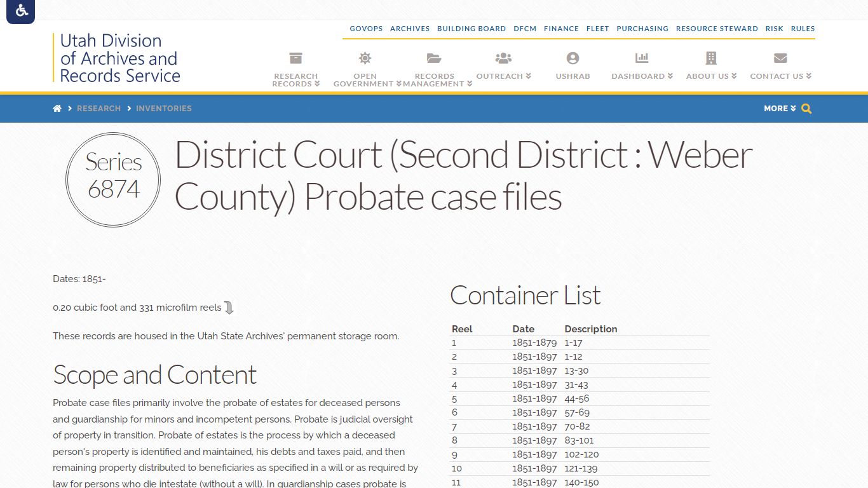Click the INVENTORIES breadcrumb link
Image resolution: width=868 pixels, height=488 pixels.
(x=163, y=109)
